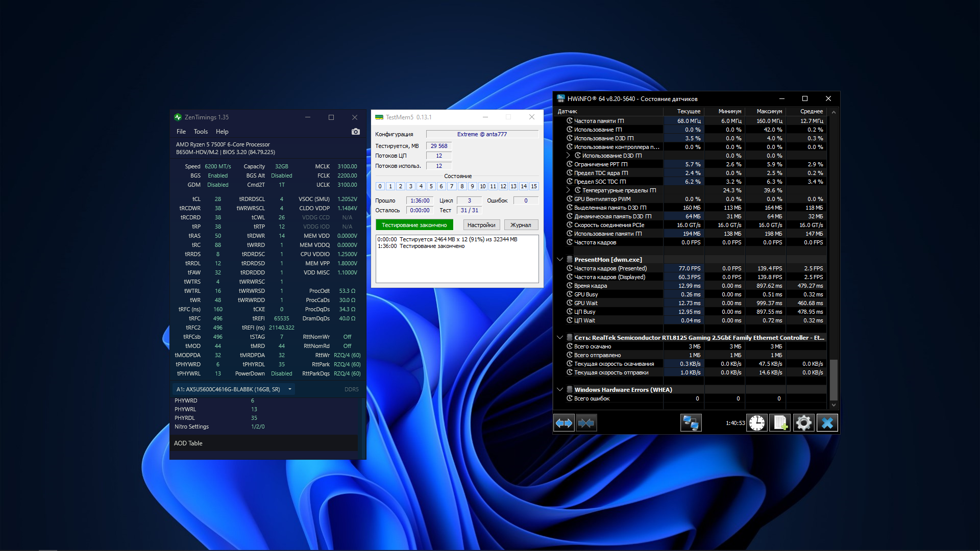Collapse Windows Hardware Errors (WHEA) group
Viewport: 980px width, 551px height.
click(x=560, y=390)
